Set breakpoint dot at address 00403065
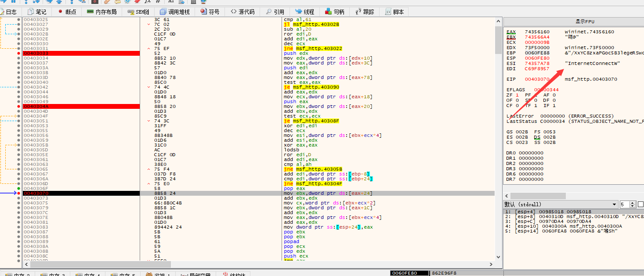 click(x=18, y=169)
